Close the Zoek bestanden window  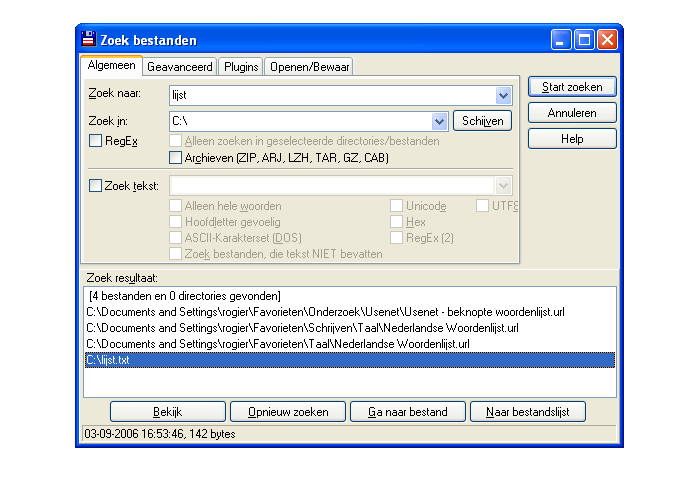click(607, 40)
